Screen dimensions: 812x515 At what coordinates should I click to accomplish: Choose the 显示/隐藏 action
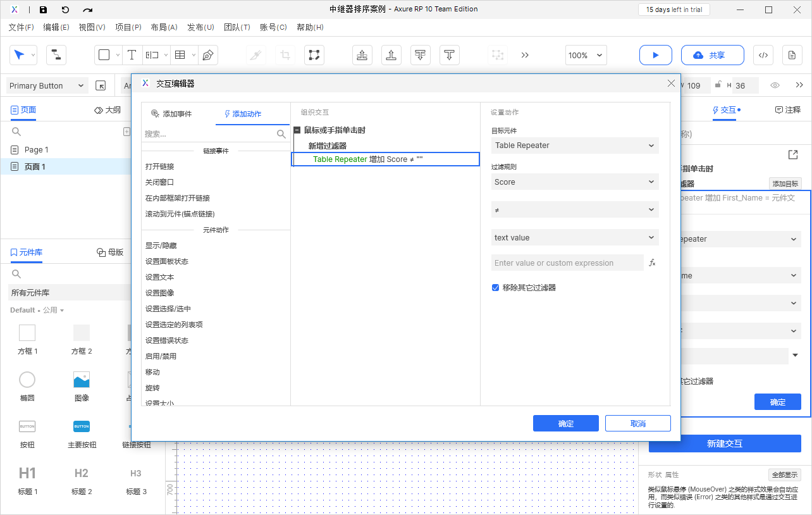click(x=161, y=245)
